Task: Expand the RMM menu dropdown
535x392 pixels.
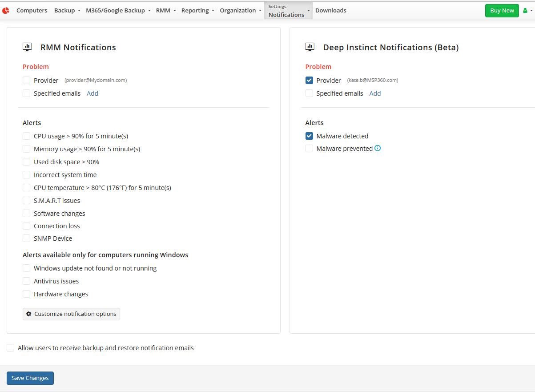Action: pyautogui.click(x=166, y=10)
